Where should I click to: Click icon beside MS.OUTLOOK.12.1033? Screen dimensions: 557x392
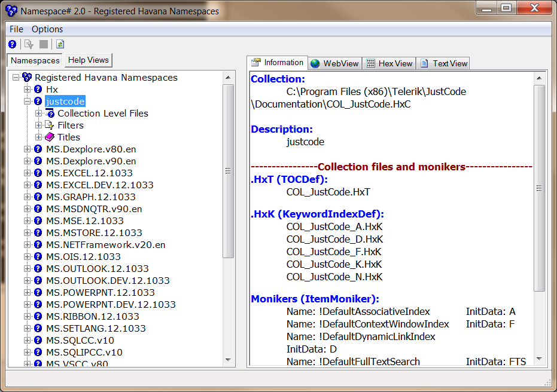point(38,268)
